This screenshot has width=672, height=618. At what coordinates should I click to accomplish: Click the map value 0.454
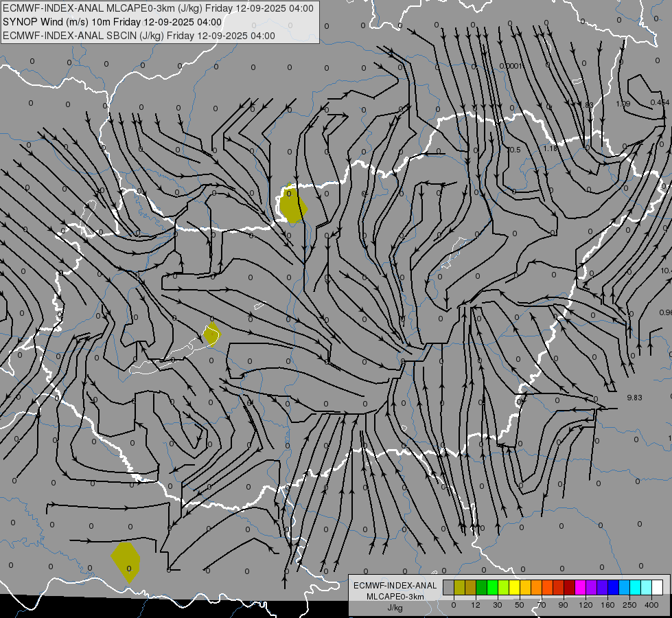coord(660,102)
